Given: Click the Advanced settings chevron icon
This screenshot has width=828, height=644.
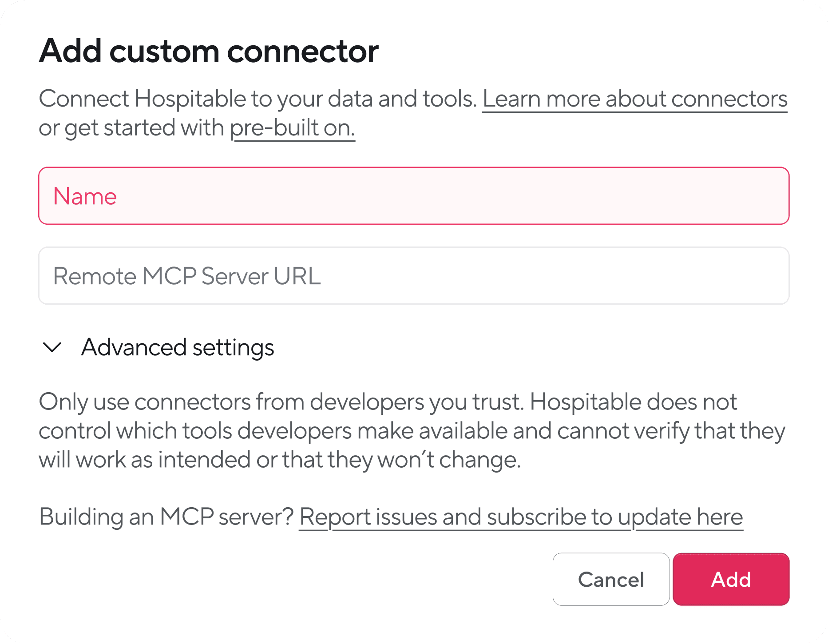Looking at the screenshot, I should (52, 347).
